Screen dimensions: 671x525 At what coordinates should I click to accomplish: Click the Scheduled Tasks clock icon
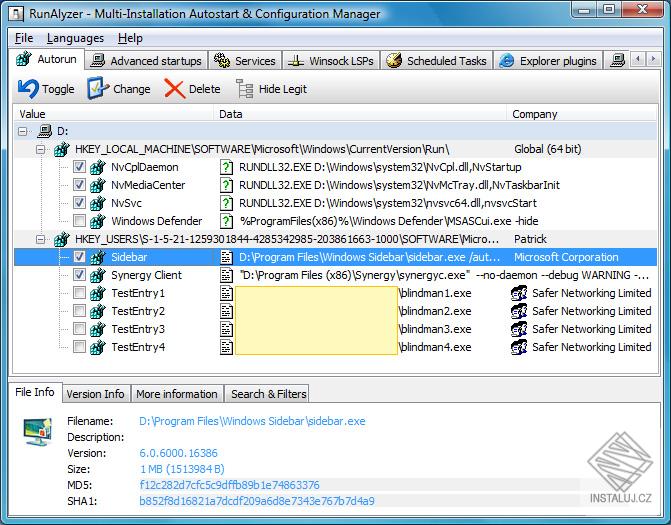(394, 61)
